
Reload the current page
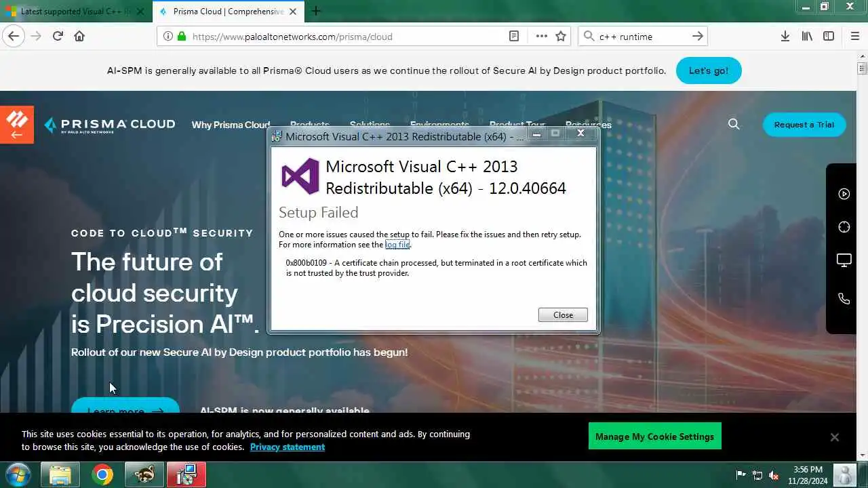tap(58, 36)
